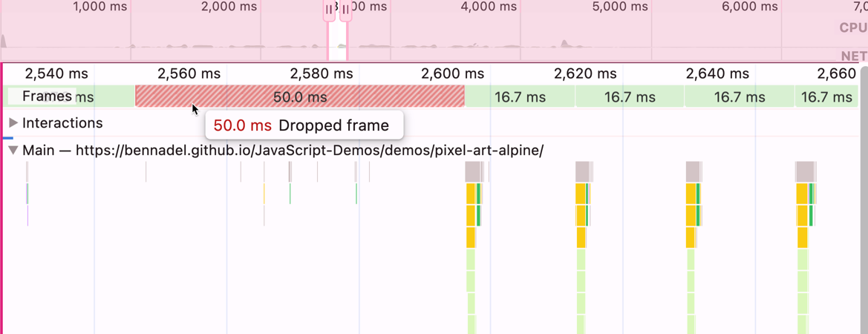Image resolution: width=868 pixels, height=334 pixels.
Task: Select the third 16.7 ms green frame
Action: pyautogui.click(x=740, y=96)
